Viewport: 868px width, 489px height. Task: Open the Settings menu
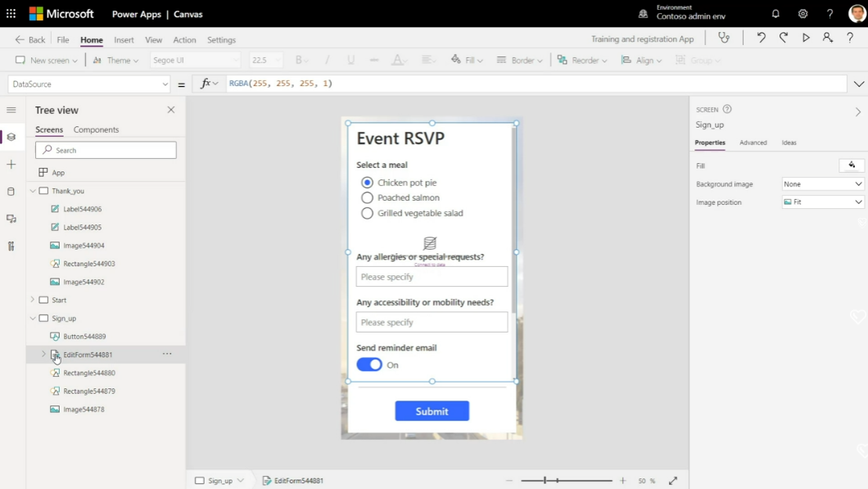coord(221,40)
